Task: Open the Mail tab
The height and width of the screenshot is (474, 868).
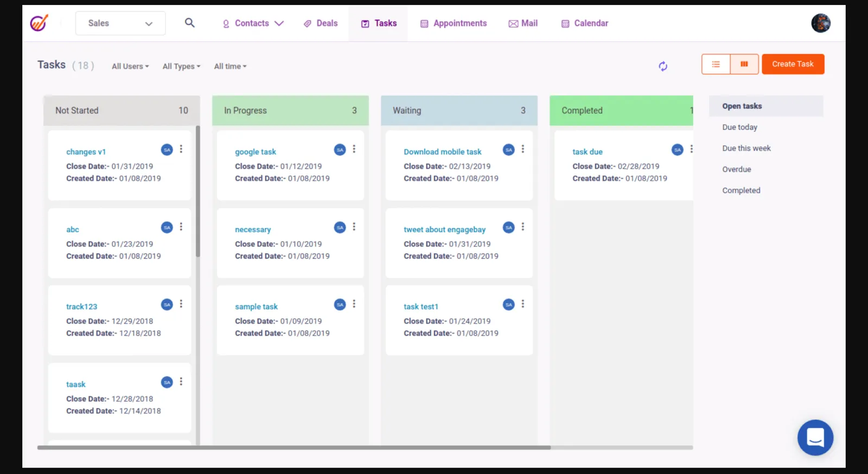Action: (523, 23)
